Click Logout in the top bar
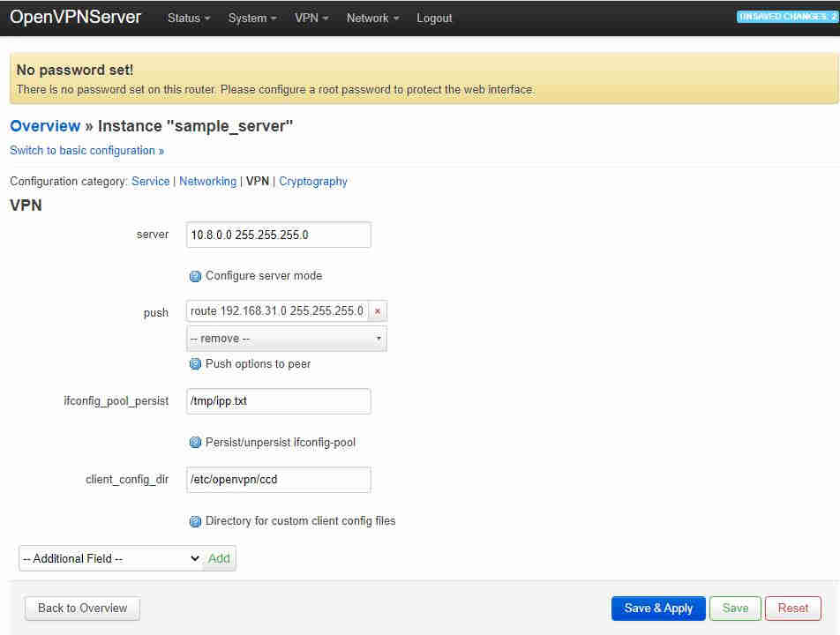 coord(434,19)
